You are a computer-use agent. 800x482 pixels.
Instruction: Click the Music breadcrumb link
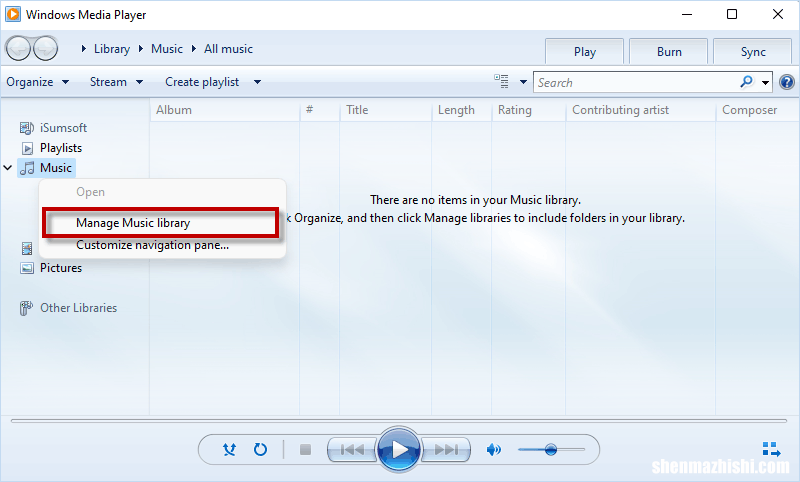click(167, 49)
